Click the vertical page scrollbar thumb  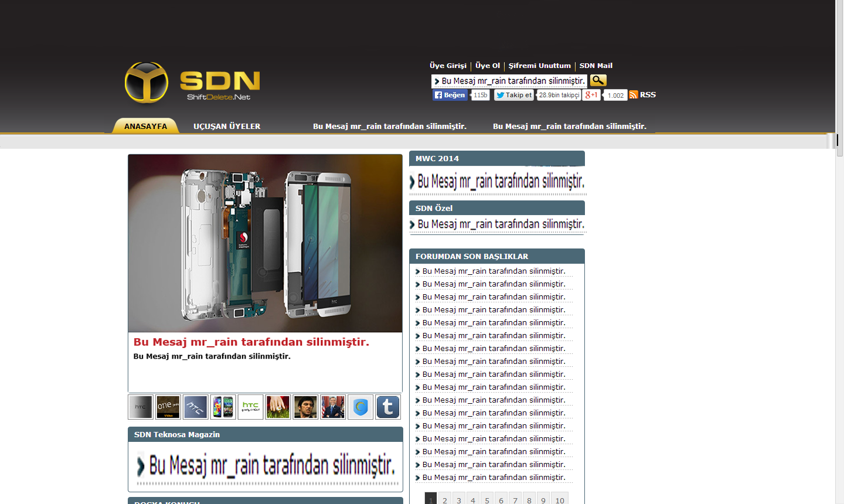tap(840, 79)
